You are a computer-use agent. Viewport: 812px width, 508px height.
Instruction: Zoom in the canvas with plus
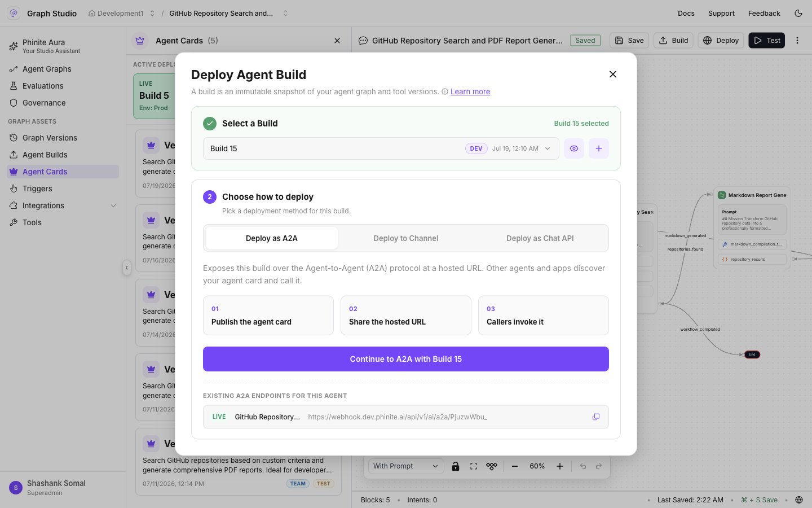[x=560, y=466]
